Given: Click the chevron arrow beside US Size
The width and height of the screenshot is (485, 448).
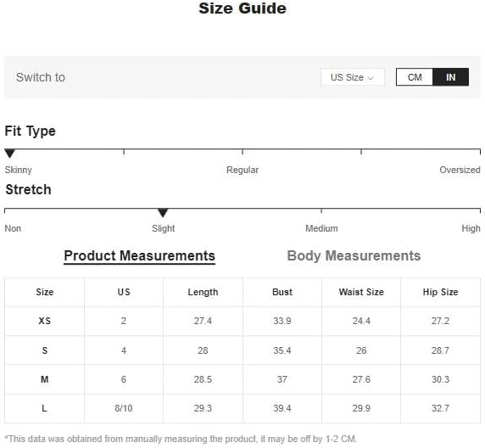Looking at the screenshot, I should pos(371,78).
